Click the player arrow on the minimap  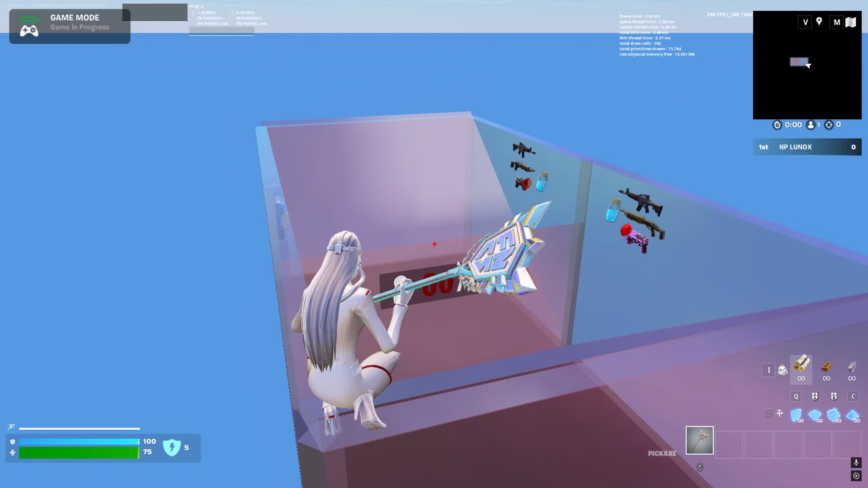pos(808,66)
